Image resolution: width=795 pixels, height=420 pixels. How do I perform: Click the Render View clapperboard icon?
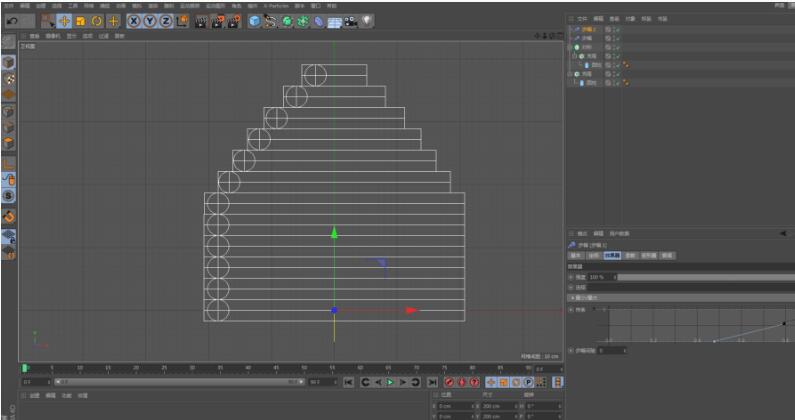(x=200, y=20)
